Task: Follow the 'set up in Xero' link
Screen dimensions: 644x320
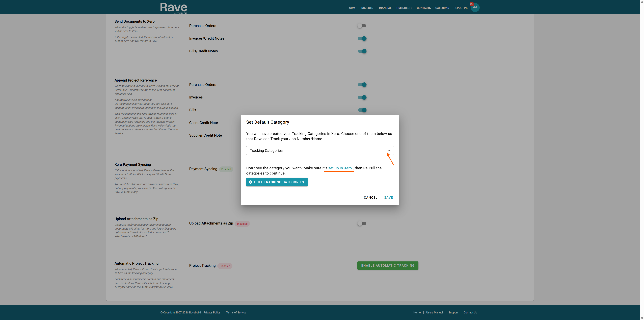Action: pos(340,168)
